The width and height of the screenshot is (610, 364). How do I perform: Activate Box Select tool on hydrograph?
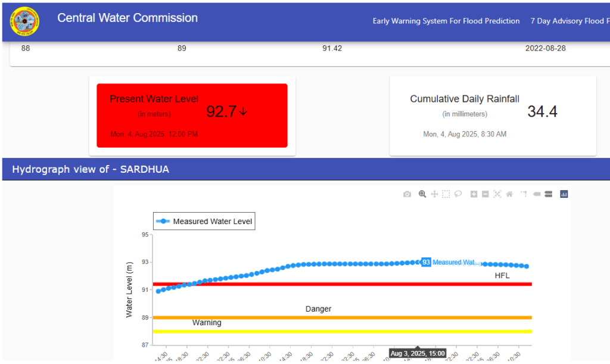point(446,194)
